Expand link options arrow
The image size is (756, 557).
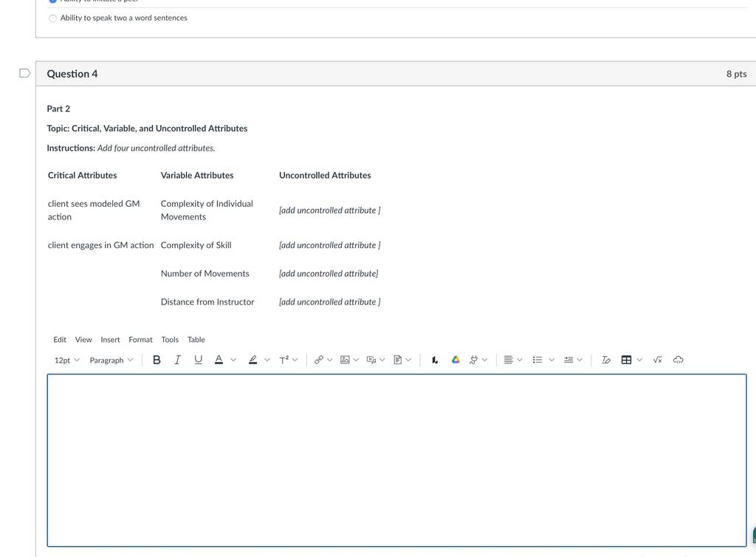330,360
